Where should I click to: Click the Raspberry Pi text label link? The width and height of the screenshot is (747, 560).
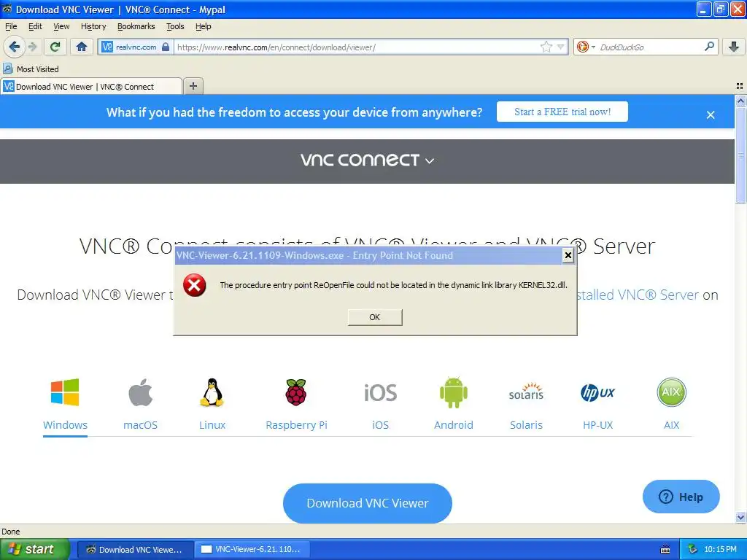pos(296,425)
